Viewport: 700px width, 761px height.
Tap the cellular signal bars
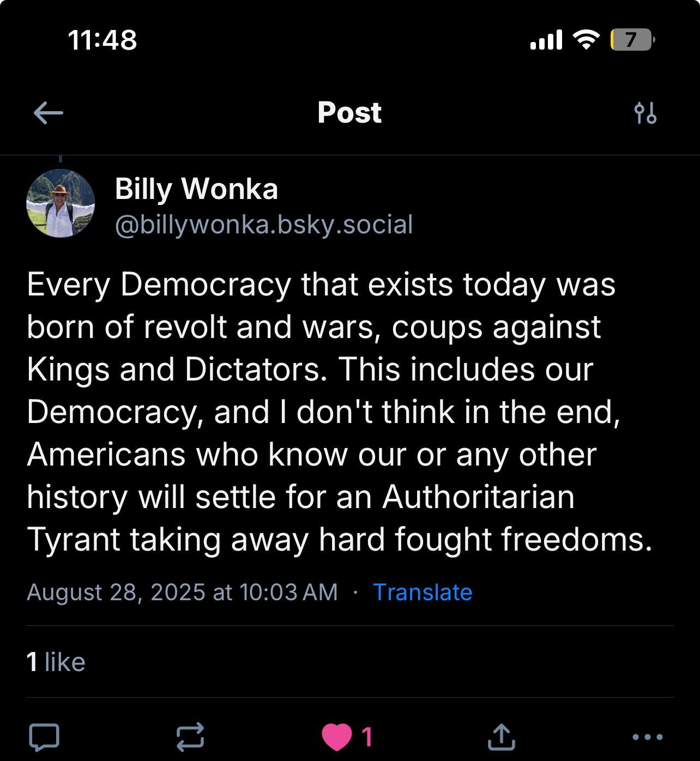coord(546,40)
